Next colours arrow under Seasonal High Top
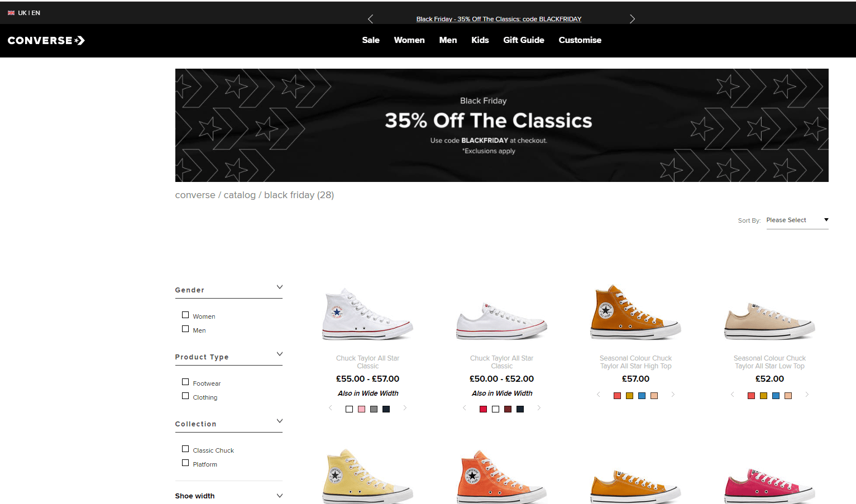Screen dimensions: 856x504 (673, 395)
